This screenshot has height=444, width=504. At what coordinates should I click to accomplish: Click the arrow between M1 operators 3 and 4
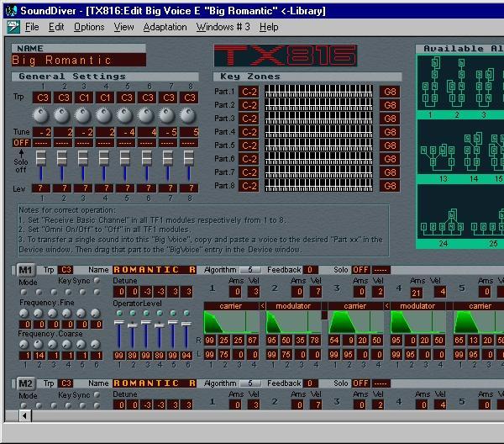[x=387, y=306]
